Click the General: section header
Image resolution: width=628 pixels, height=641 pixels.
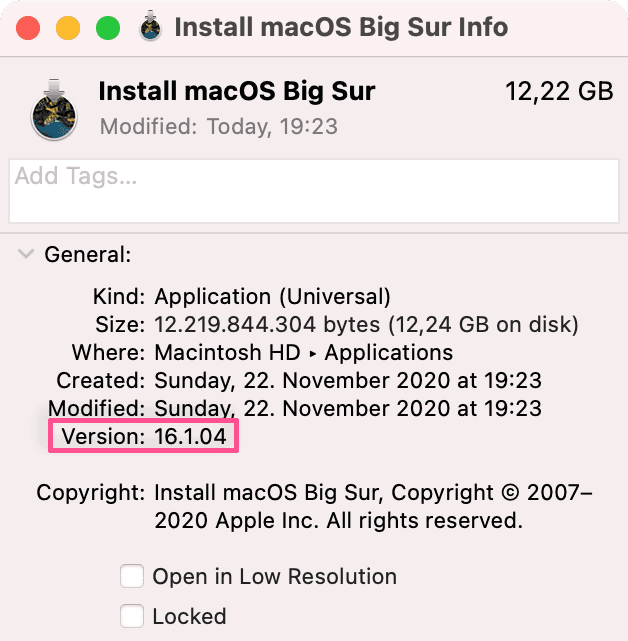tap(88, 254)
